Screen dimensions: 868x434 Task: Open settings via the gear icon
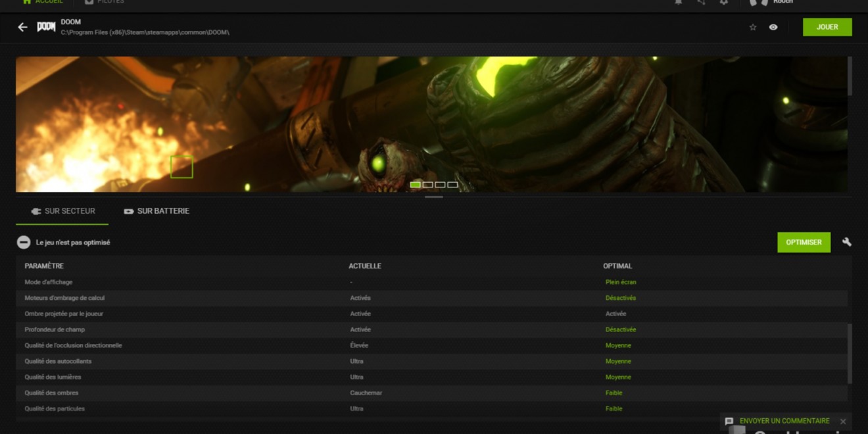coord(723,3)
